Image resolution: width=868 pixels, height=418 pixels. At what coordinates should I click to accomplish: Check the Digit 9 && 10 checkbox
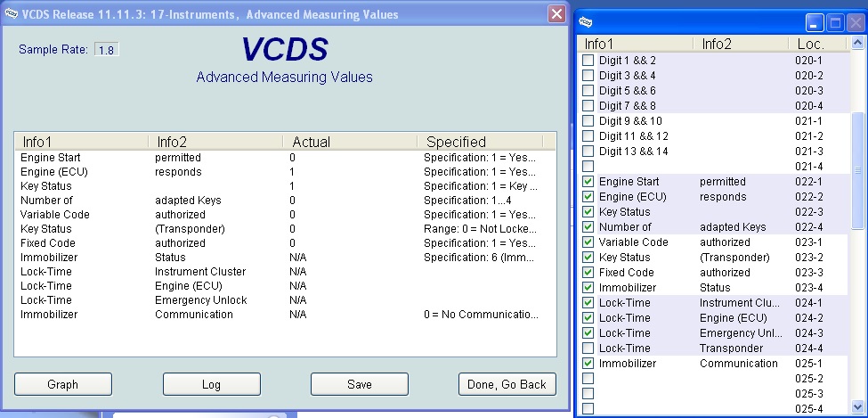588,121
